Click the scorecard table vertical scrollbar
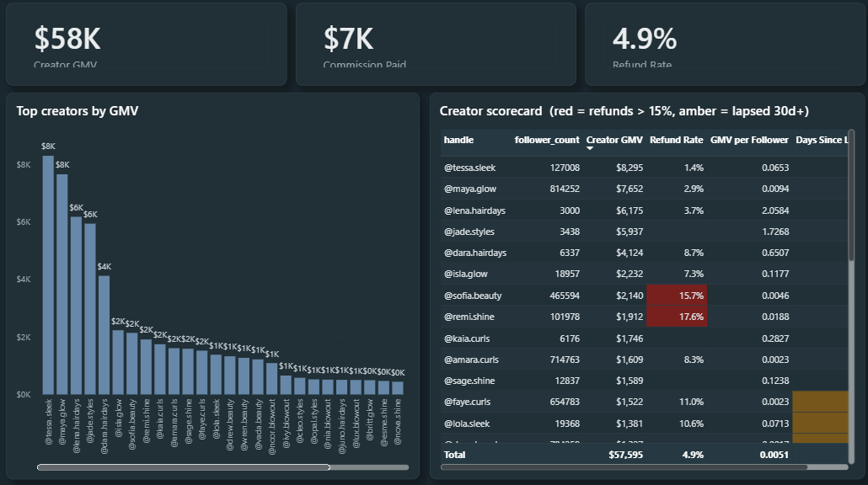Viewport: 868px width, 485px height. tap(851, 195)
